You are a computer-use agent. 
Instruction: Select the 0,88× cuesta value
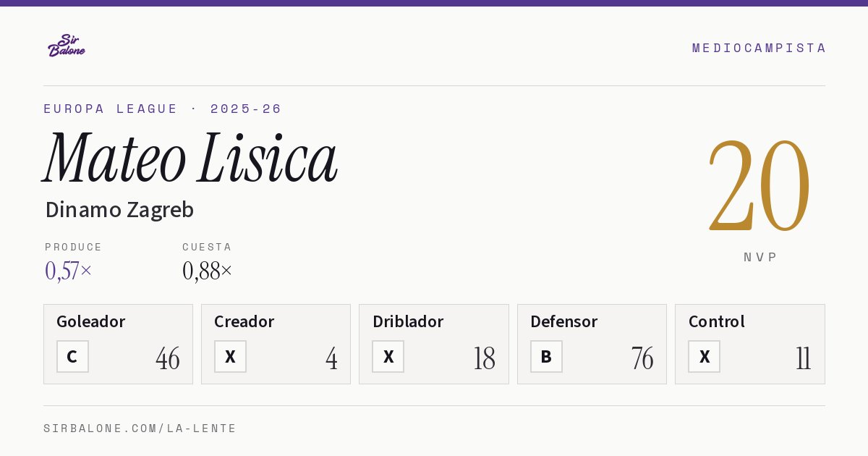point(208,271)
